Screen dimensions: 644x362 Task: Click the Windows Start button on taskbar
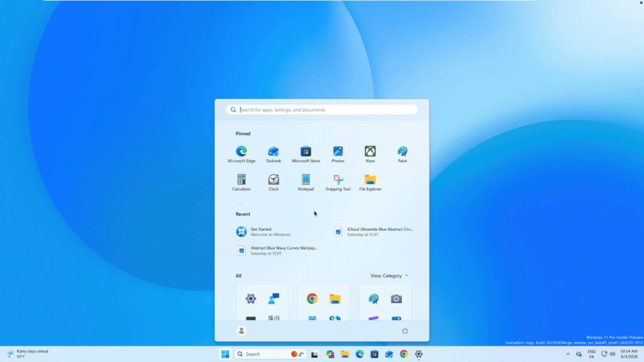(225, 354)
